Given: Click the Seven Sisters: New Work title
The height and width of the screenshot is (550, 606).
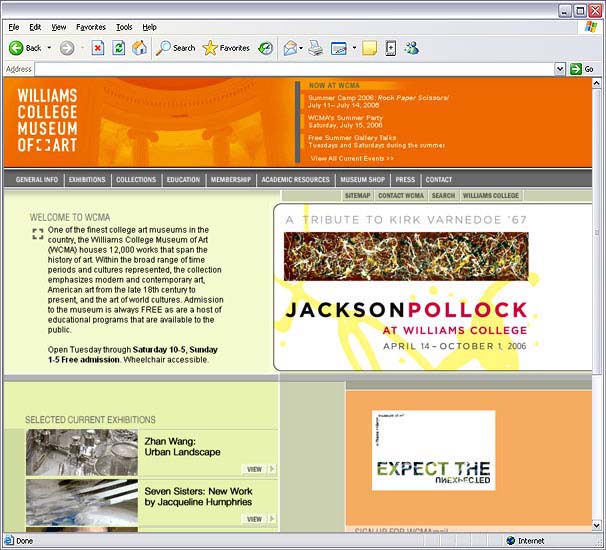Looking at the screenshot, I should [198, 497].
